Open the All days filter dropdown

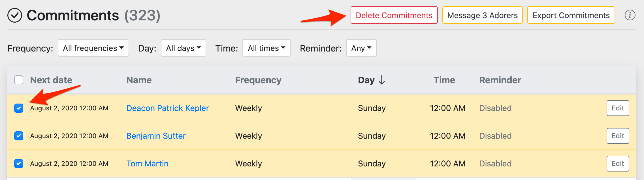(183, 48)
